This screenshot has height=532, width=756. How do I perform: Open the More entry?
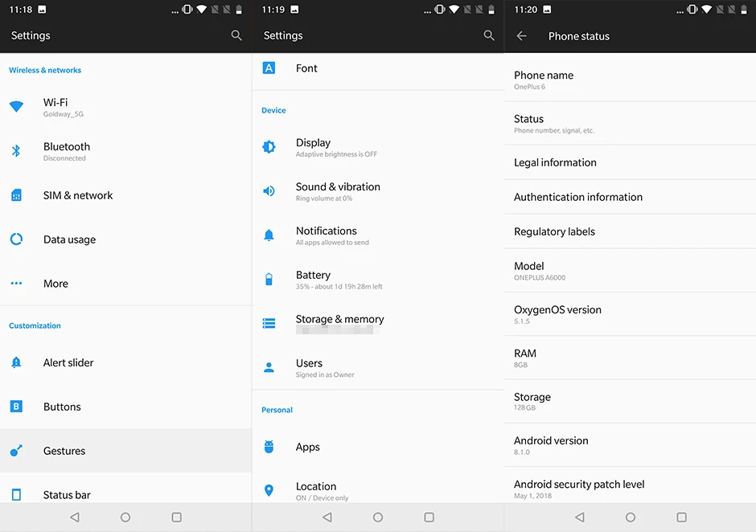[x=125, y=284]
